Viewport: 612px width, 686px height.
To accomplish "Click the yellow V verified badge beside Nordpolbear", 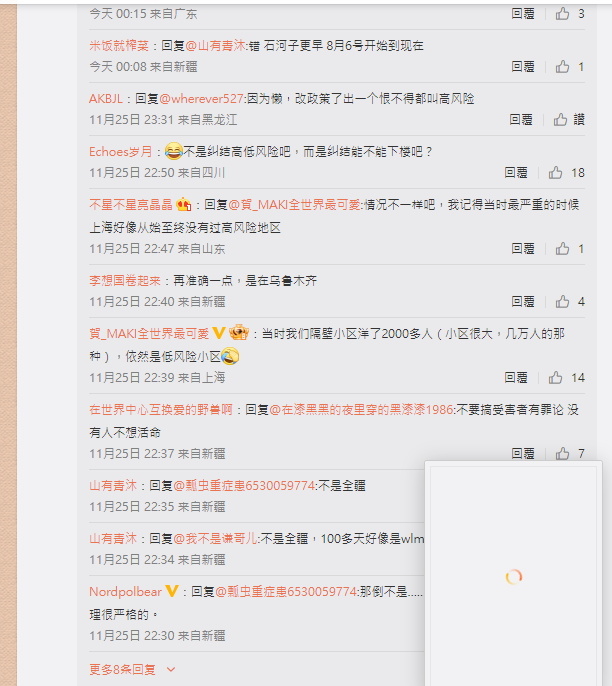I will 172,591.
